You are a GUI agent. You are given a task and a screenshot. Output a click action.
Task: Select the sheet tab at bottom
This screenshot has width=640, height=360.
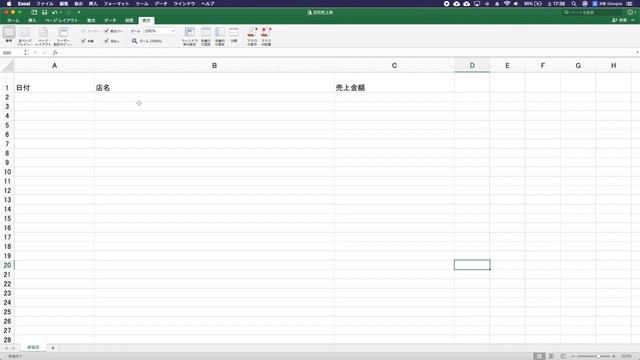point(33,347)
